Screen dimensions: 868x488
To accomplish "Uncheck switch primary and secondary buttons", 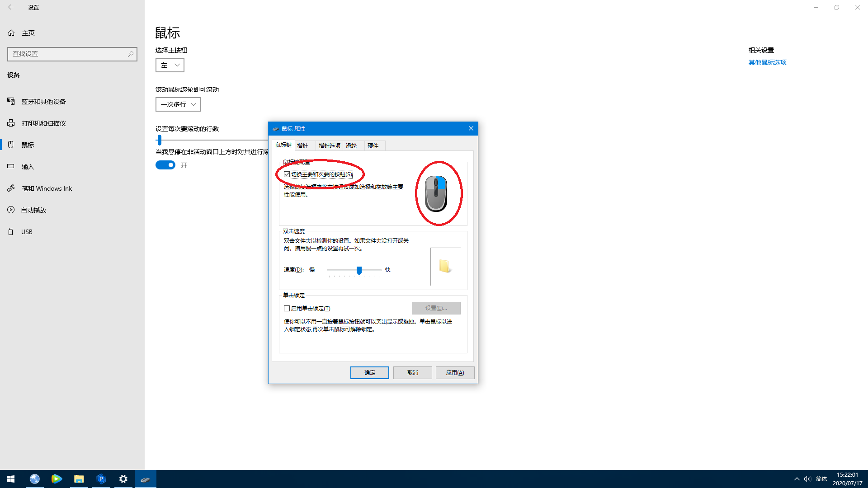I will tap(287, 174).
